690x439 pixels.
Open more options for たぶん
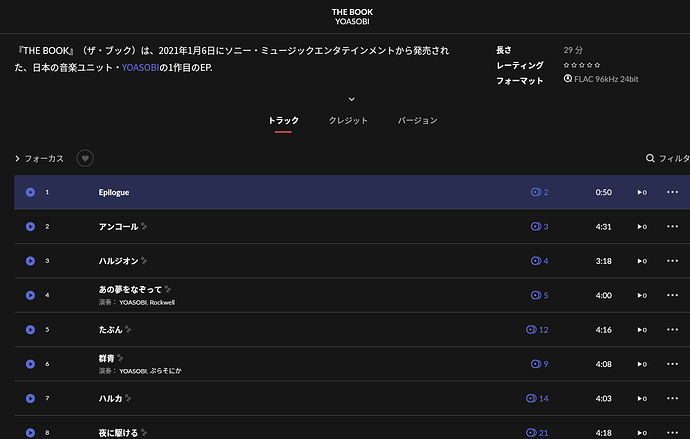[672, 329]
